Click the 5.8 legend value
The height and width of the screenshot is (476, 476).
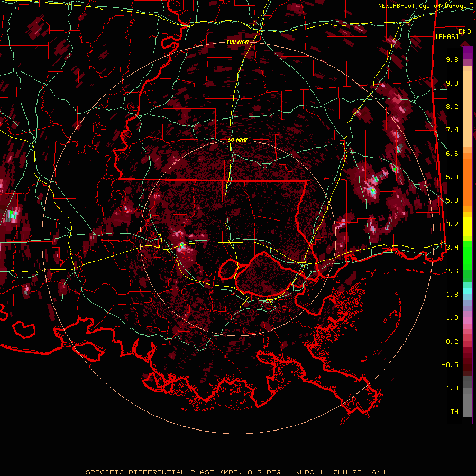tap(452, 177)
